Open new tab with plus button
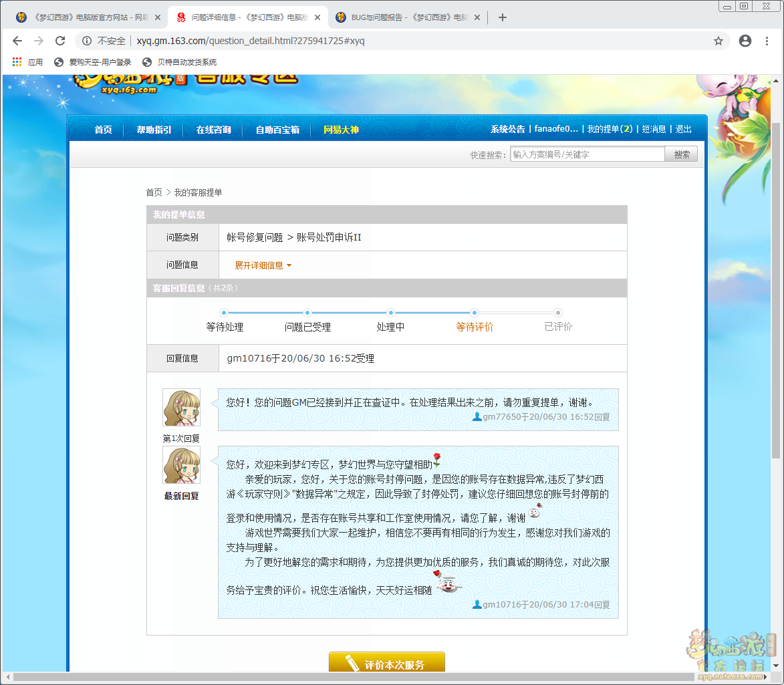Viewport: 784px width, 685px height. click(503, 17)
